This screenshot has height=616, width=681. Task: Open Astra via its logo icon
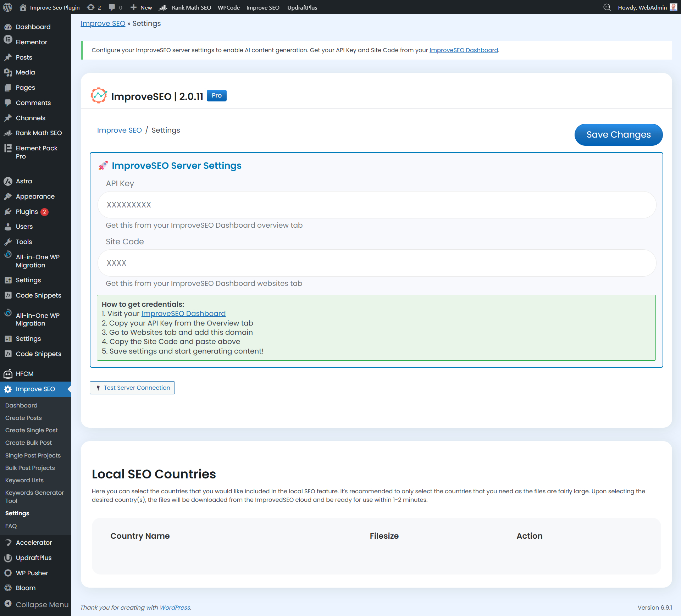8,181
